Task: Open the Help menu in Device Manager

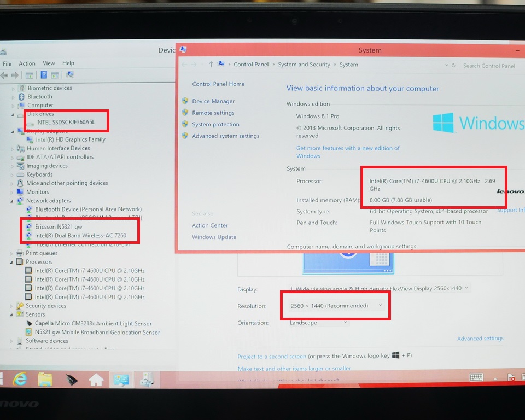Action: click(x=68, y=63)
